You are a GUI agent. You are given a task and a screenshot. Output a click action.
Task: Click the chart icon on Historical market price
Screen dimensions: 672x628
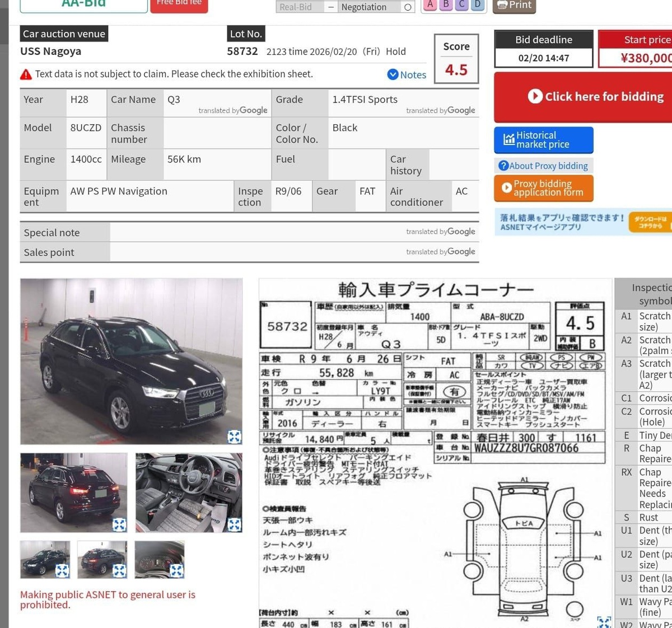point(509,139)
